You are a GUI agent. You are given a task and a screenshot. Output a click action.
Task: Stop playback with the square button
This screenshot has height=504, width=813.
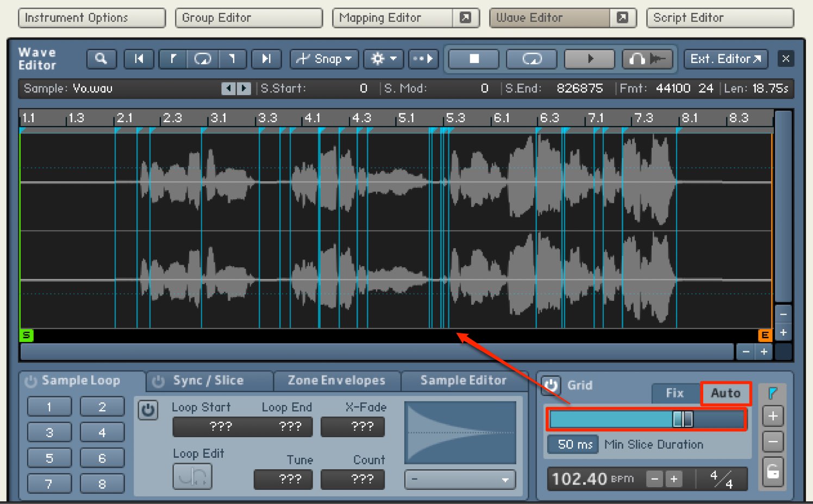click(x=474, y=59)
